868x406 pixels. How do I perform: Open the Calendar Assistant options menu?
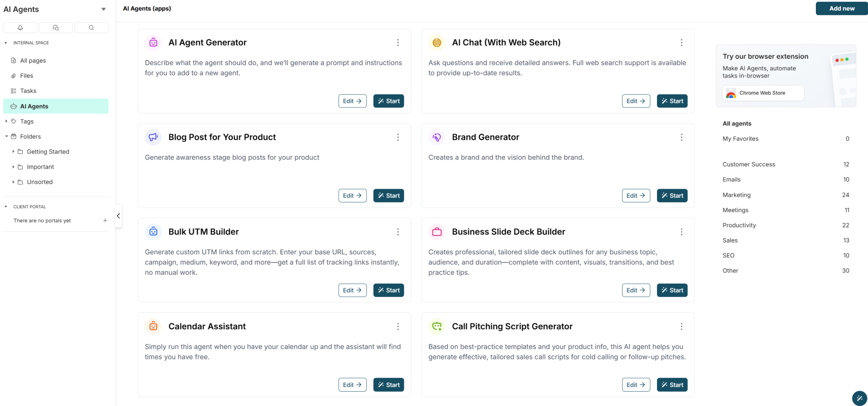398,326
